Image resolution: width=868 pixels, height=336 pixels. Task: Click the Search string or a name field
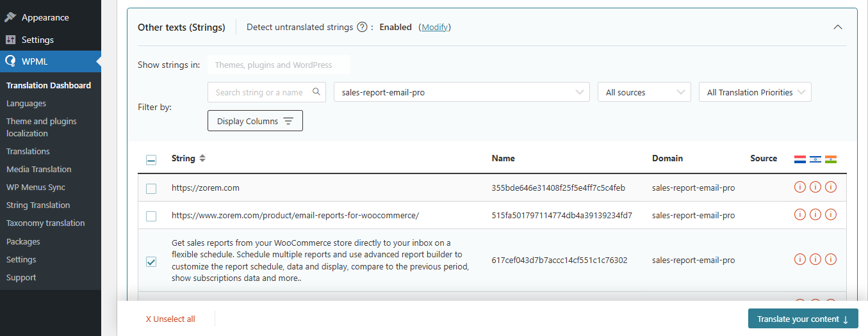coord(259,92)
